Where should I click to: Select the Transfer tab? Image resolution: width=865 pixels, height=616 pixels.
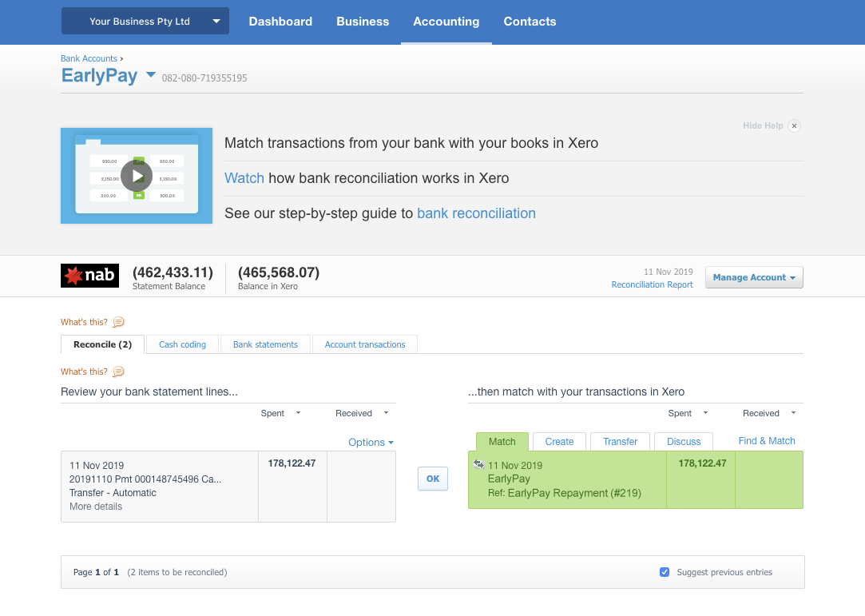point(620,442)
